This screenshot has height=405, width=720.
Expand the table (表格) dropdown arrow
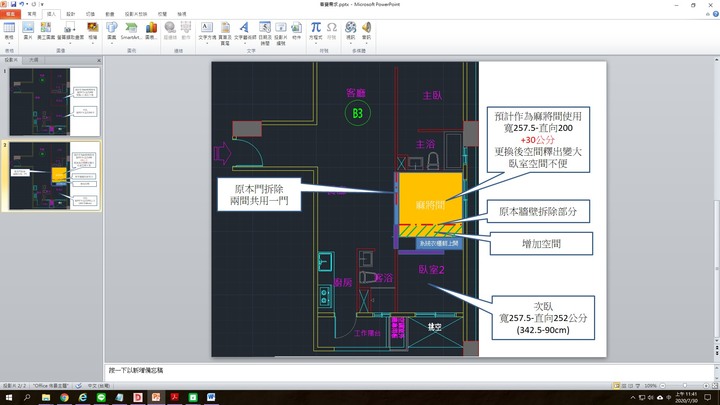tap(9, 43)
